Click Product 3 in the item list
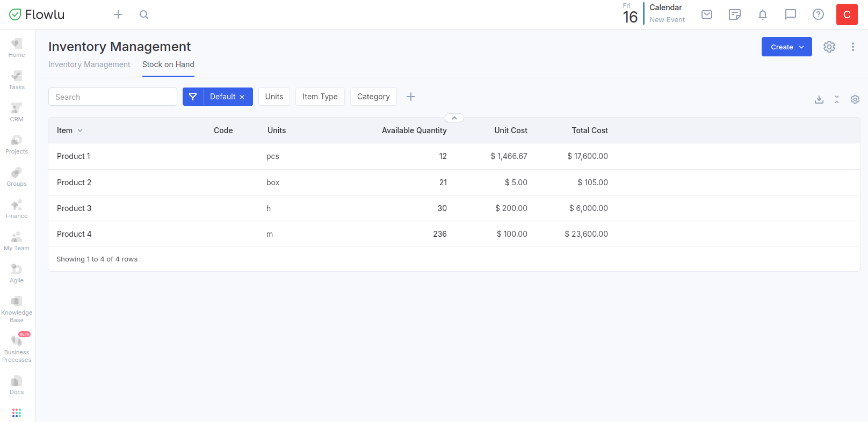Screen dimensions: 868x422 (74, 208)
